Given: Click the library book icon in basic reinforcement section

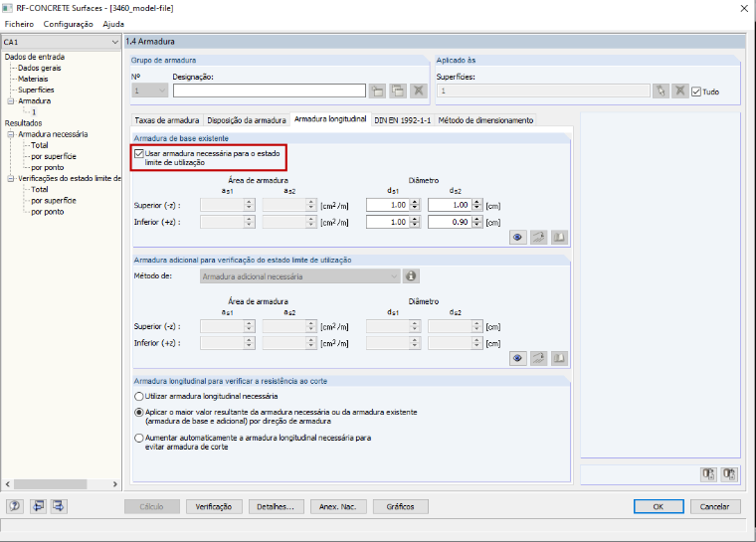Looking at the screenshot, I should coord(559,238).
